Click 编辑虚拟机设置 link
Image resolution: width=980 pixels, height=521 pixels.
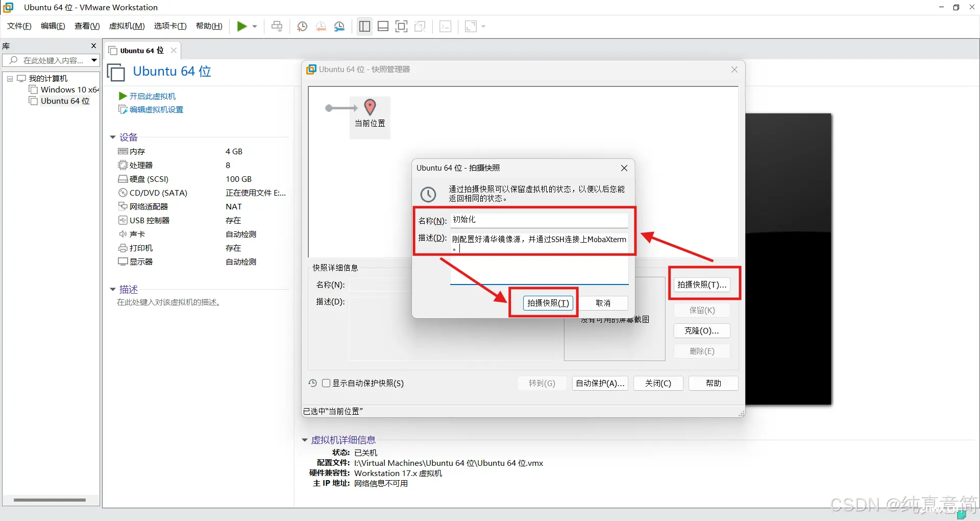coord(151,109)
